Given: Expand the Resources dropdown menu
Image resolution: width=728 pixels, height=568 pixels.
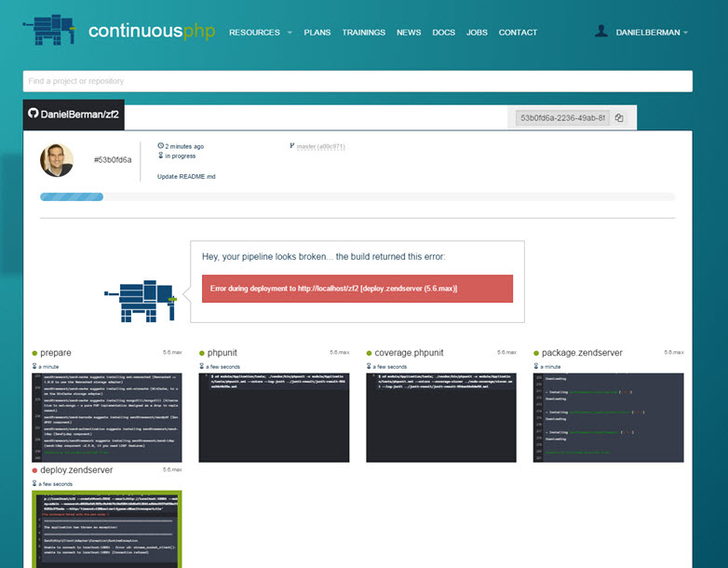Looking at the screenshot, I should [x=260, y=33].
